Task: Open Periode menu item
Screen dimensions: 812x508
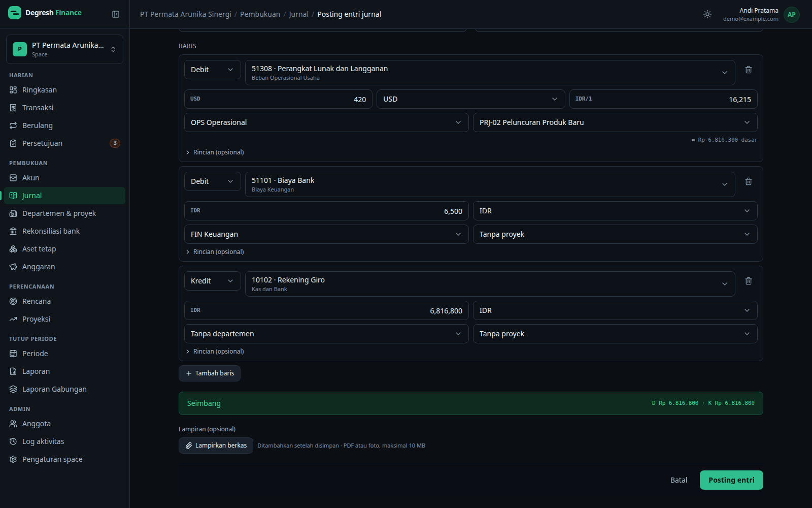Action: click(64, 354)
